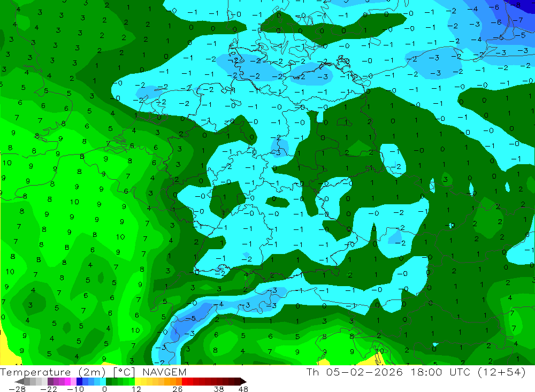This screenshot has width=535, height=392.
Task: Click the '(12+54)' forecast offset text
Action: click(x=502, y=372)
